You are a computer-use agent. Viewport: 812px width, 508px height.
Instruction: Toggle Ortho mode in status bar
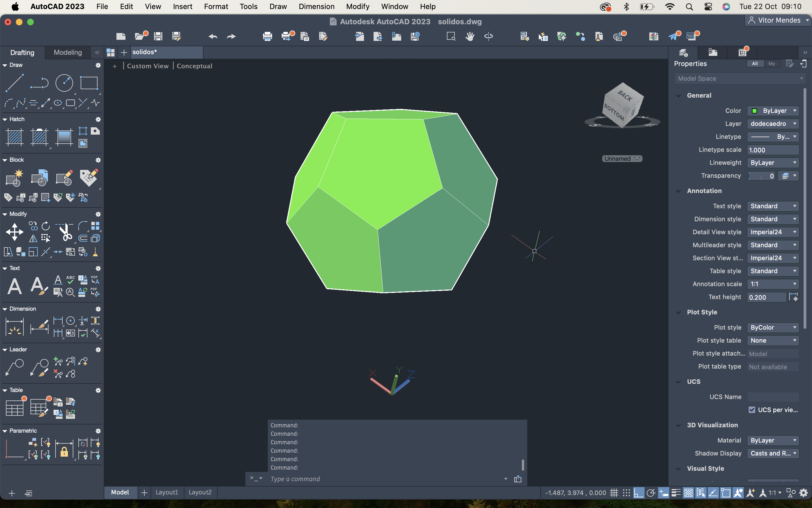639,493
